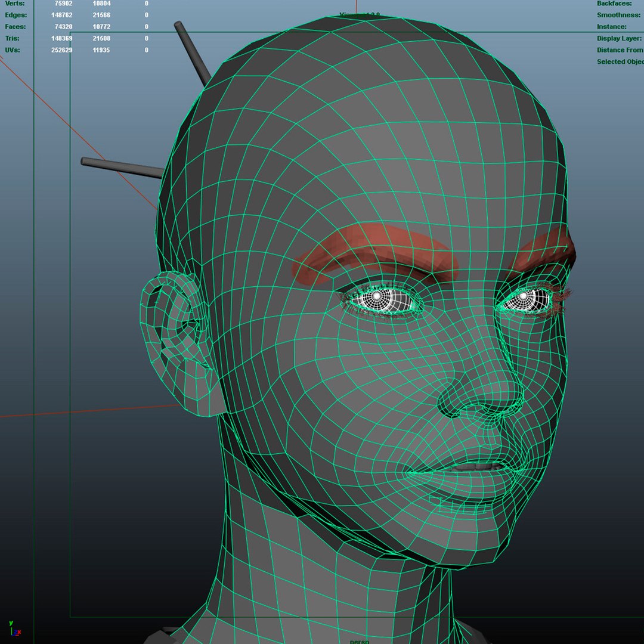This screenshot has width=644, height=644.
Task: Select the larger red eyebrow mesh
Action: click(374, 253)
